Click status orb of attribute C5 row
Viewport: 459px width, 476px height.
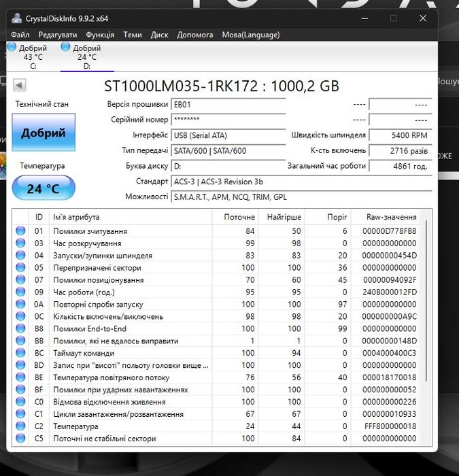[20, 438]
